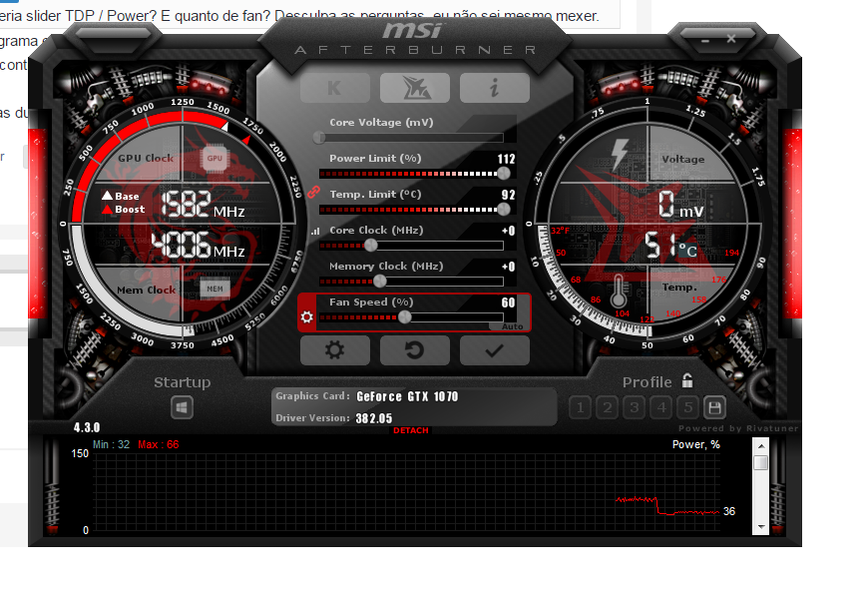The width and height of the screenshot is (868, 598).
Task: Click the GPU chip icon on clock gauge
Action: click(x=215, y=159)
